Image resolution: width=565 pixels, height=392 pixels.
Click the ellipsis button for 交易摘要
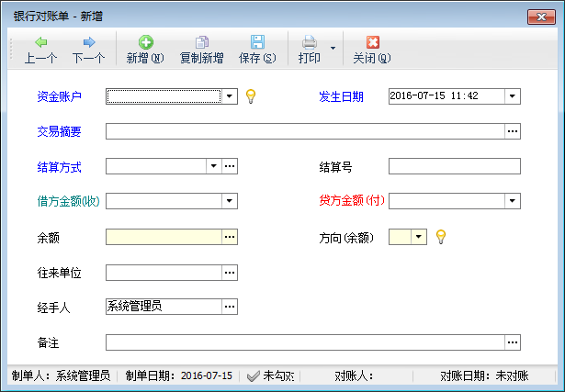[x=513, y=131]
